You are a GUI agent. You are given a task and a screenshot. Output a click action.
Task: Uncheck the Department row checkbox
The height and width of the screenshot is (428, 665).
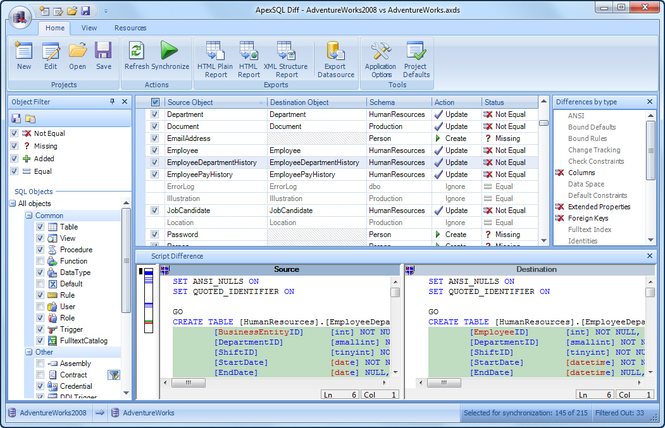pos(155,115)
